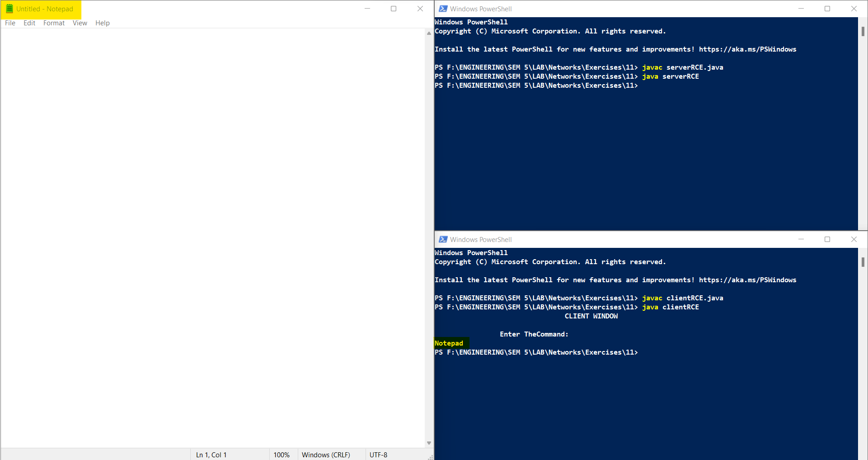Click 'Ln 1, Col 1' in Notepad status bar

coord(211,455)
